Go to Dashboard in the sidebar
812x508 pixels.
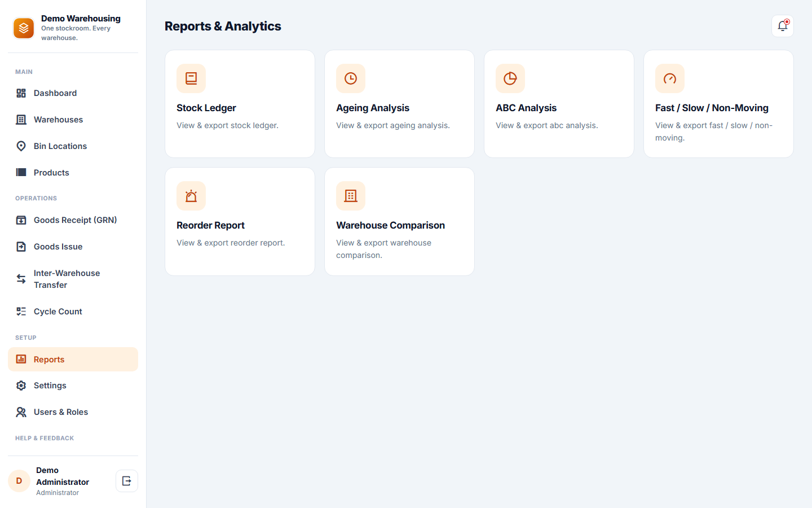(73, 93)
